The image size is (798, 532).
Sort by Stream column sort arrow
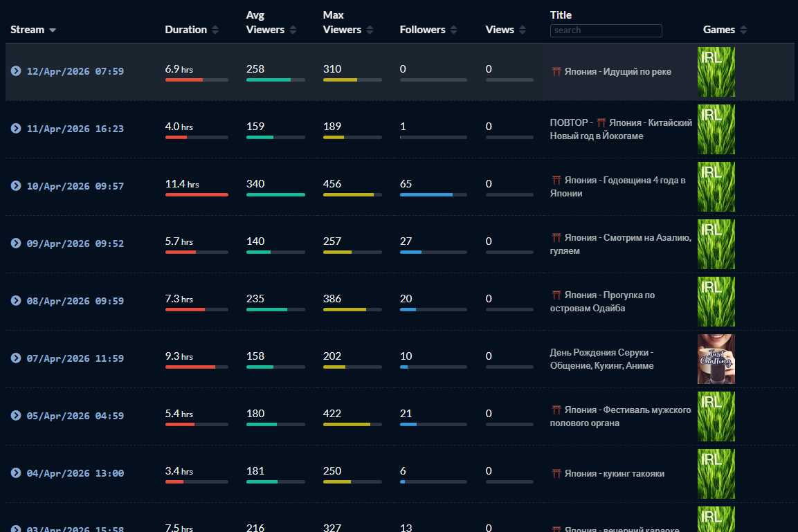53,30
